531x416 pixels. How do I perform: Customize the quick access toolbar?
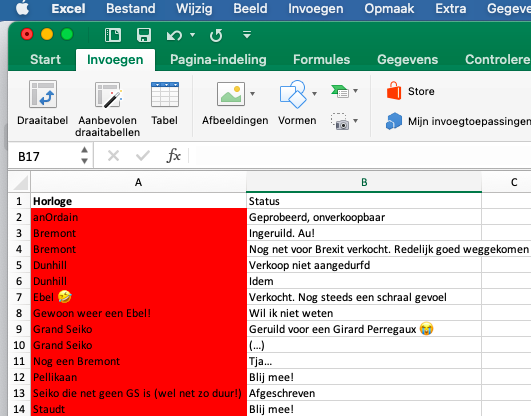(x=247, y=34)
